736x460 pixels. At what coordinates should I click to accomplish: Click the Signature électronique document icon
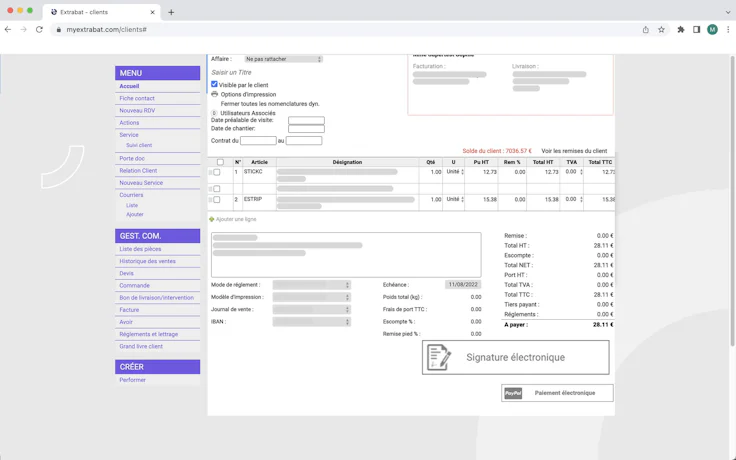coord(439,357)
